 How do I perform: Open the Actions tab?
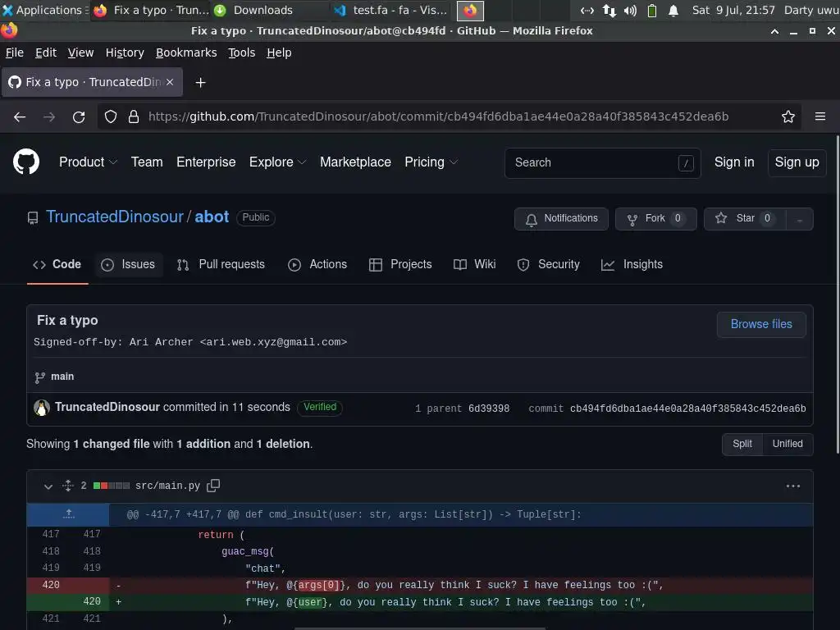(x=317, y=265)
